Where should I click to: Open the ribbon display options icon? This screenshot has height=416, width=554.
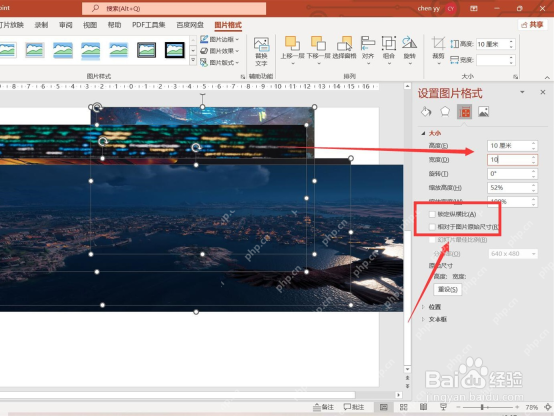tap(474, 8)
